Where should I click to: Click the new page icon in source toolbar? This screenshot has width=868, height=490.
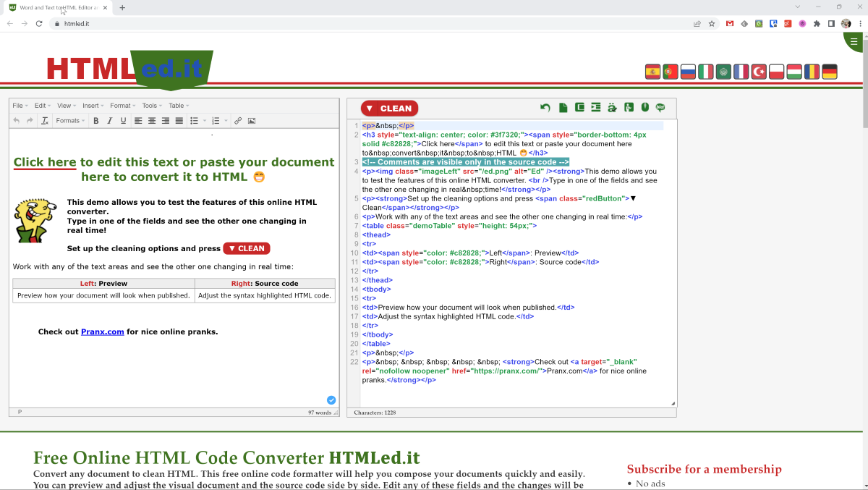(563, 108)
